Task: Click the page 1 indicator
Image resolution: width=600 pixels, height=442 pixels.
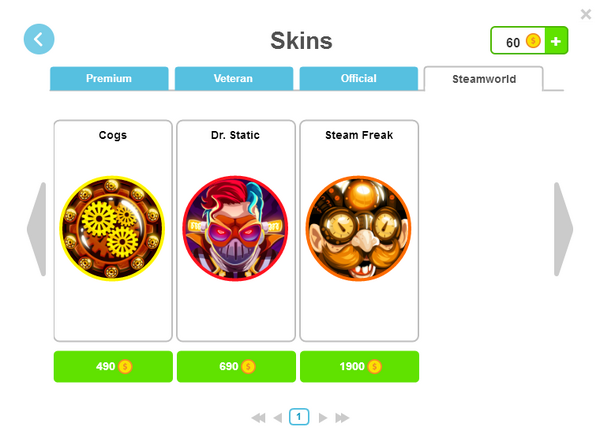Action: point(299,417)
